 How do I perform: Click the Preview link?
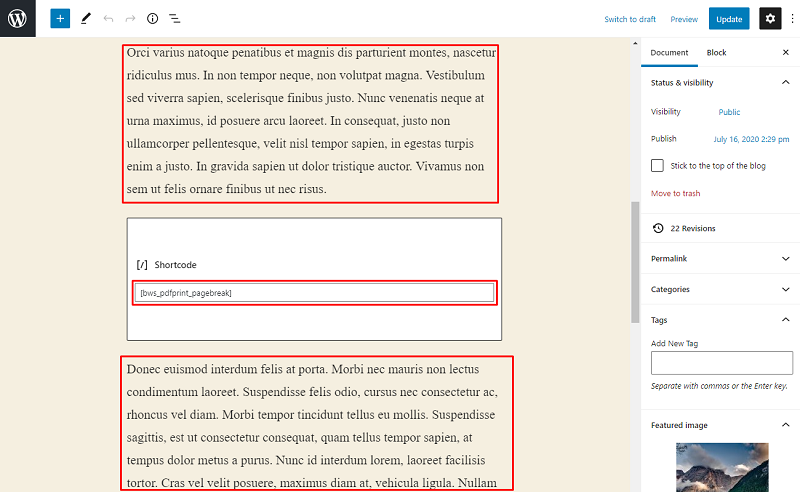click(684, 19)
